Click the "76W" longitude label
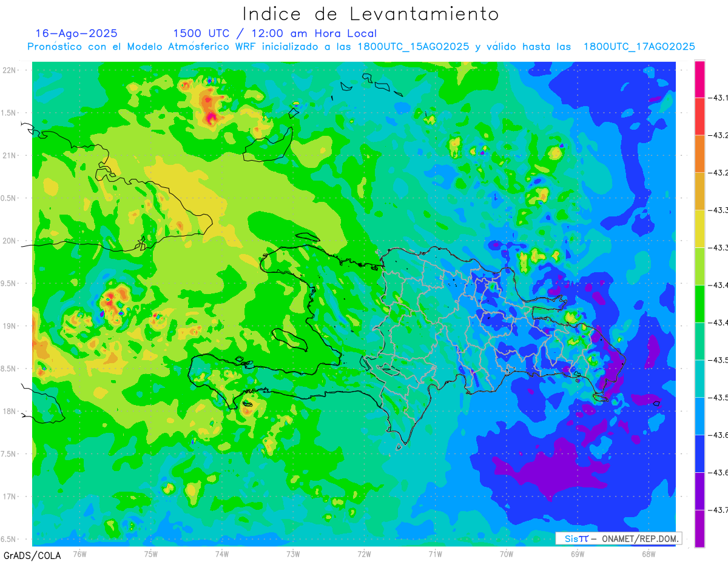Screen dimensions: 728x562 pos(79,554)
